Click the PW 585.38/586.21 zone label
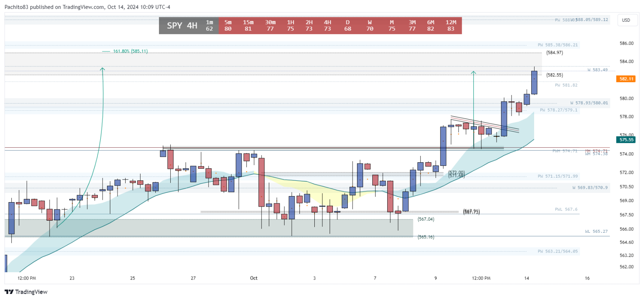Image resolution: width=644 pixels, height=300 pixels. (x=558, y=45)
